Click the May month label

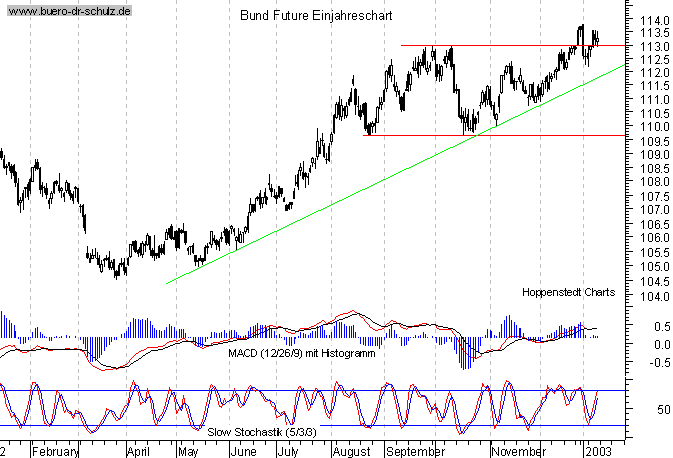188,452
